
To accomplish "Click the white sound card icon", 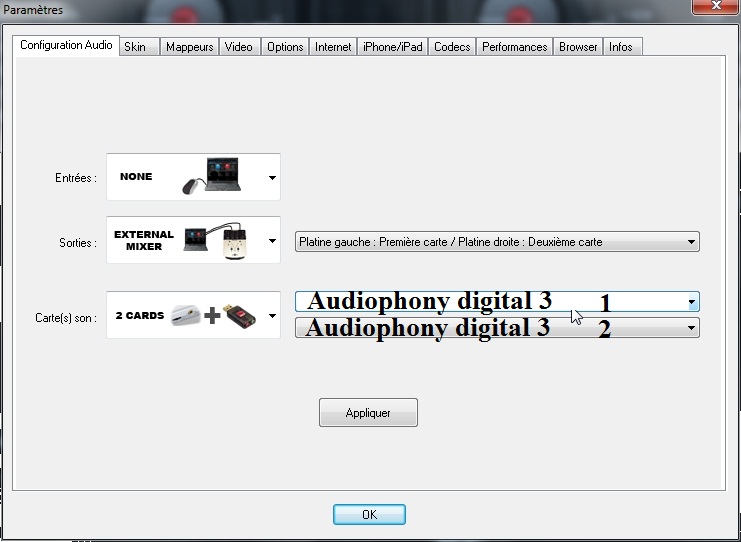I will pyautogui.click(x=186, y=315).
